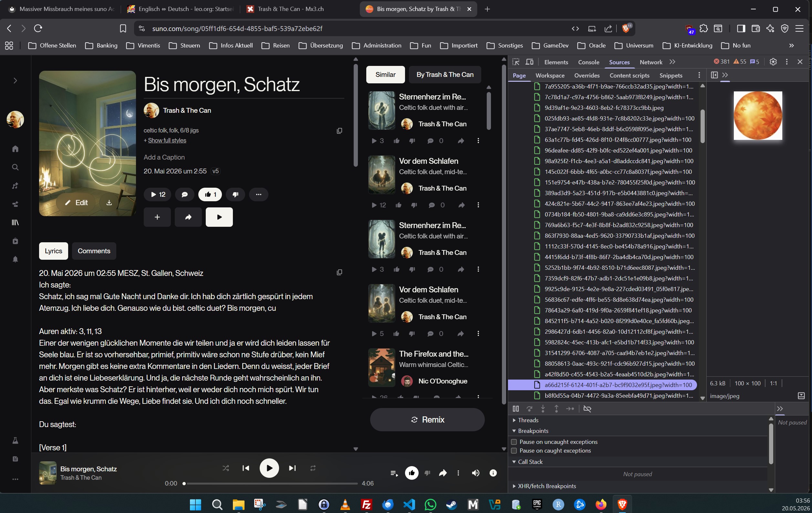The height and width of the screenshot is (513, 812).
Task: Open the Show full styles link
Action: (167, 140)
